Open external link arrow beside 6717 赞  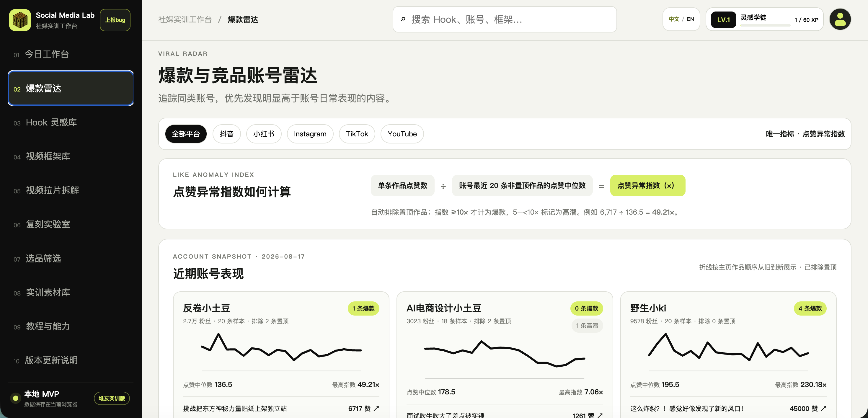pos(376,408)
